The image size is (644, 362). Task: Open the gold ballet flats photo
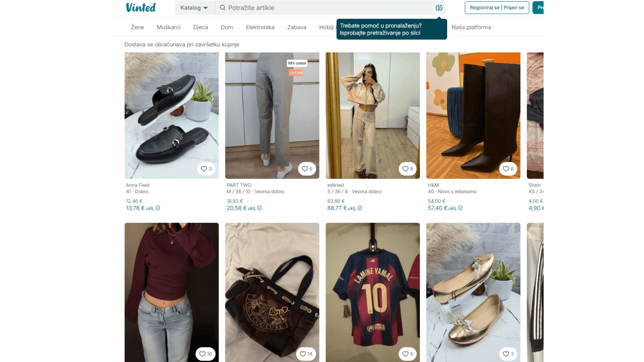point(473,290)
